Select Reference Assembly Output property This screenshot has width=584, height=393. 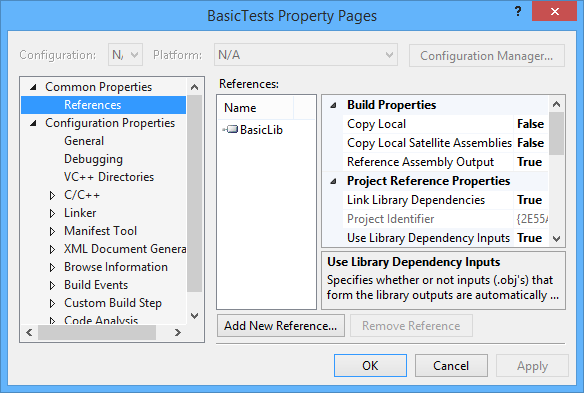445,162
